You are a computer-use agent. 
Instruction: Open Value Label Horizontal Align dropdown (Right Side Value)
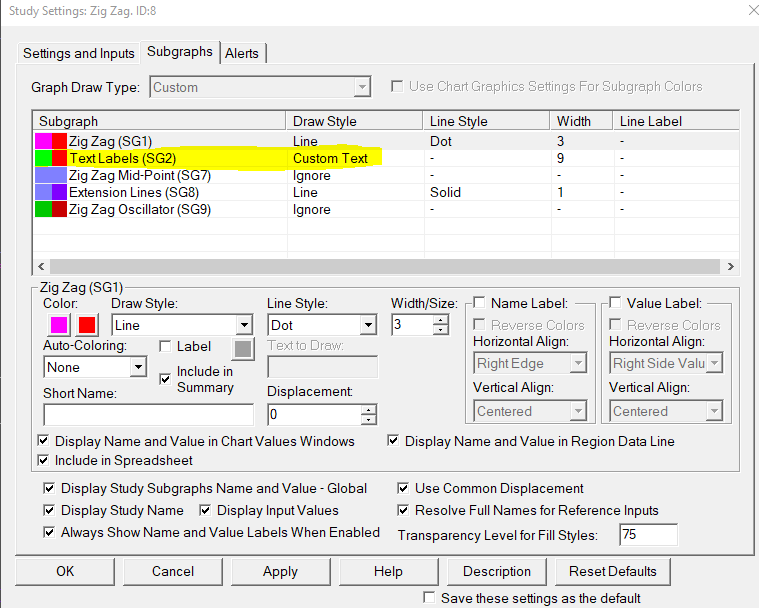pos(666,363)
